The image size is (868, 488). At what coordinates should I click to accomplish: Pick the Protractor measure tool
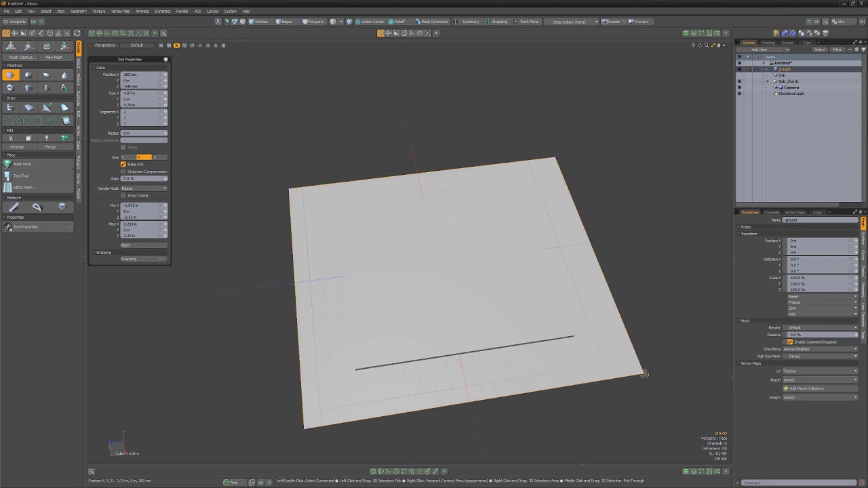pos(37,207)
